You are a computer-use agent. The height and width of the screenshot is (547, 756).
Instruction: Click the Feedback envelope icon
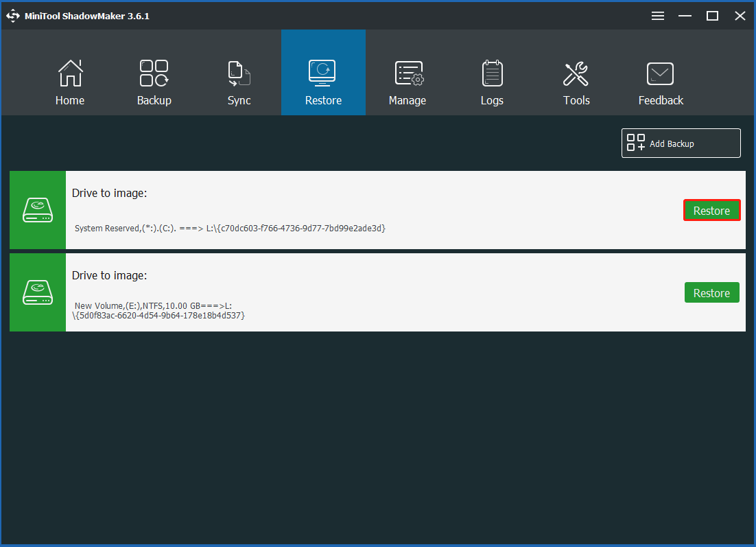(660, 74)
